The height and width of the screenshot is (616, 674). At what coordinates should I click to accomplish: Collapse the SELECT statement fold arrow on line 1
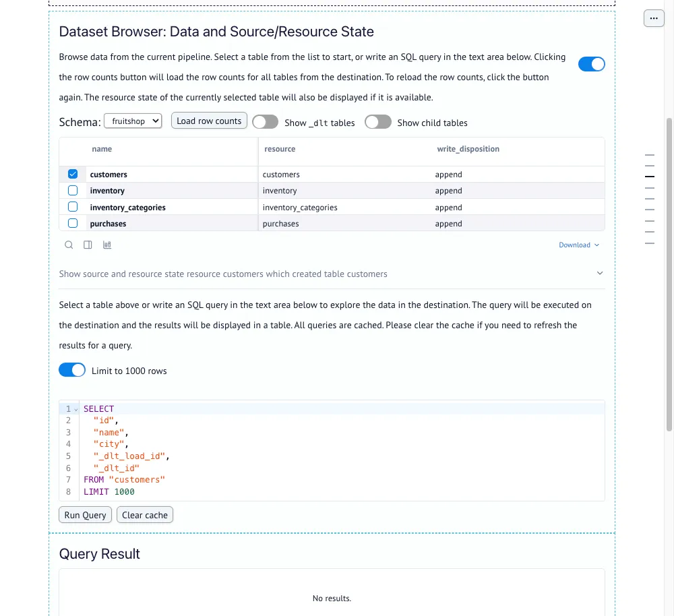pyautogui.click(x=76, y=410)
